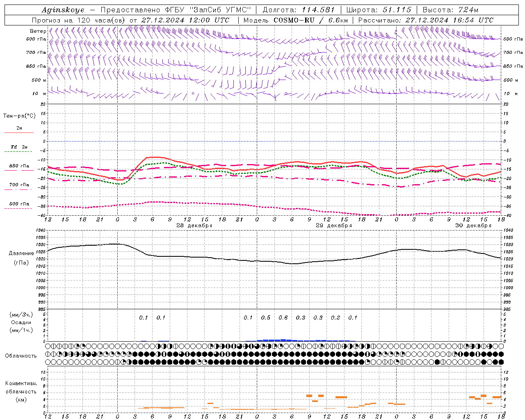Click the Ветер panel label
Screen dimensions: 525x420
pos(38,31)
